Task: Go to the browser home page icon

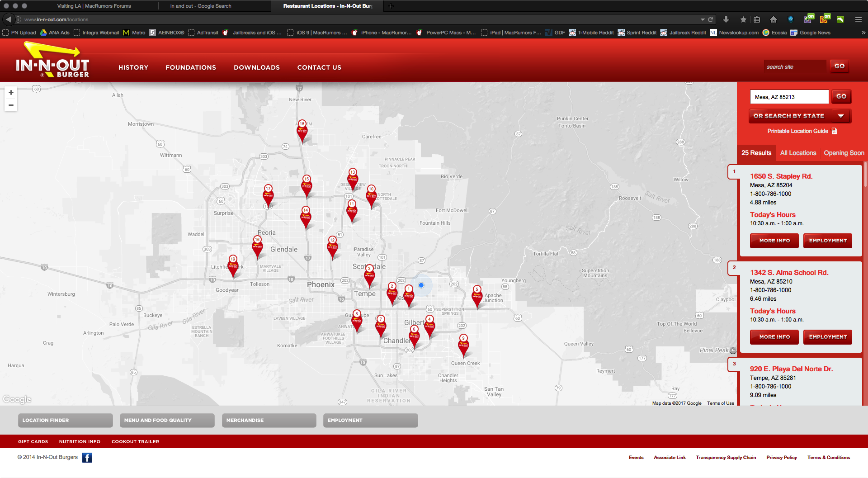Action: click(x=774, y=19)
